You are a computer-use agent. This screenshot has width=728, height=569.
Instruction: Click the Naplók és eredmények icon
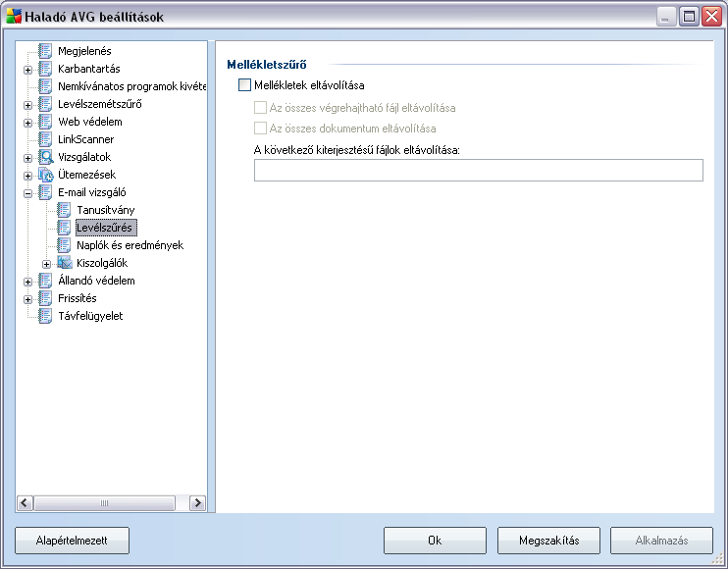(x=64, y=245)
